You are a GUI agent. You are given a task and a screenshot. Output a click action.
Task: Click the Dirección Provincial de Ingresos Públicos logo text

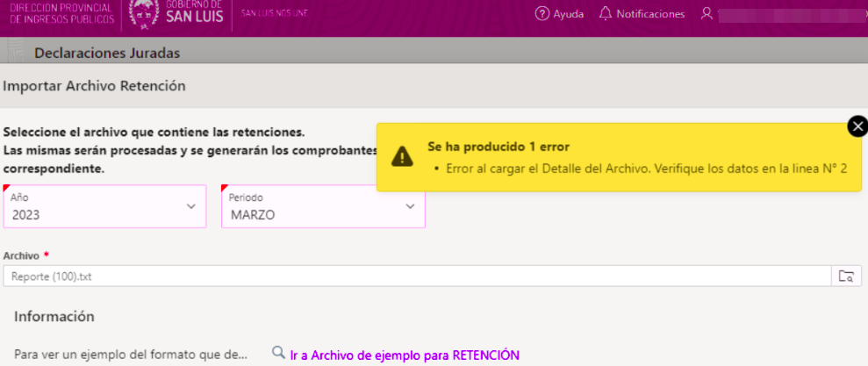[x=62, y=14]
